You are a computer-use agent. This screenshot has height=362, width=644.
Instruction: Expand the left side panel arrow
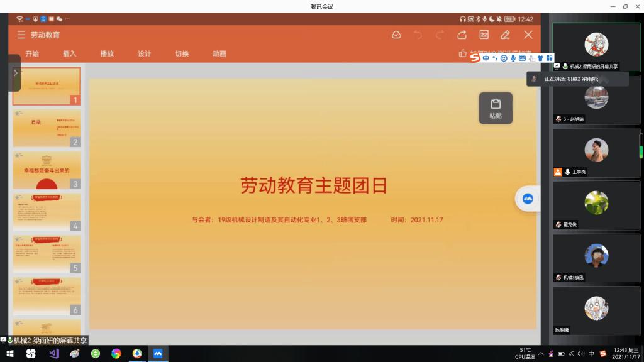pos(15,73)
